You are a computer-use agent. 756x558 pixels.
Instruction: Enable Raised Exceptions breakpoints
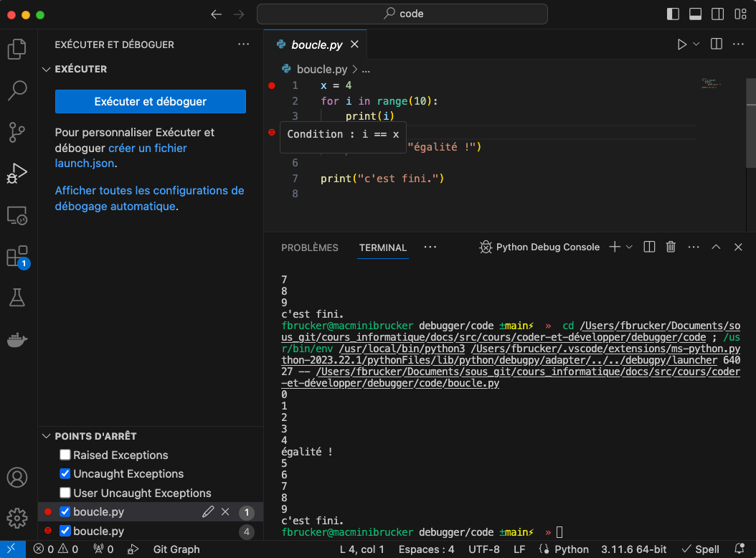pos(65,455)
